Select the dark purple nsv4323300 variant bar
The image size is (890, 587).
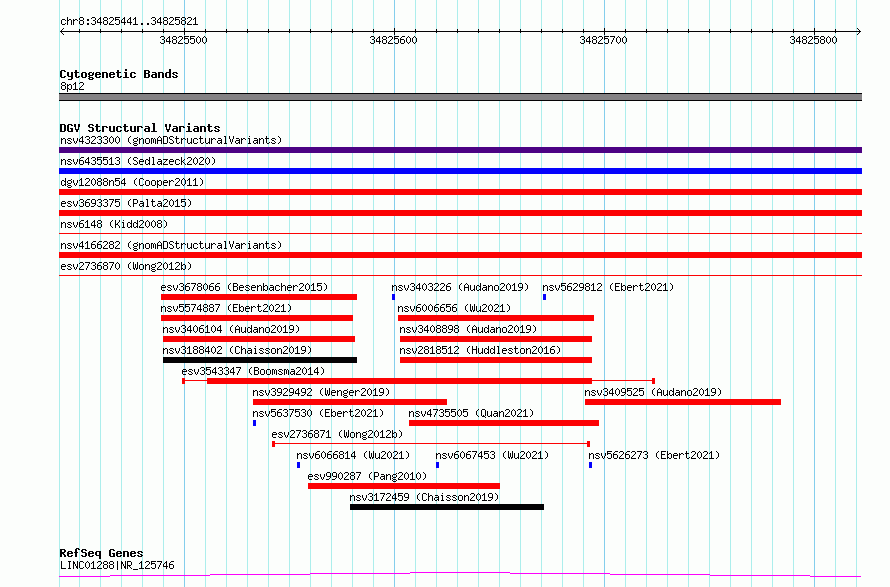460,150
